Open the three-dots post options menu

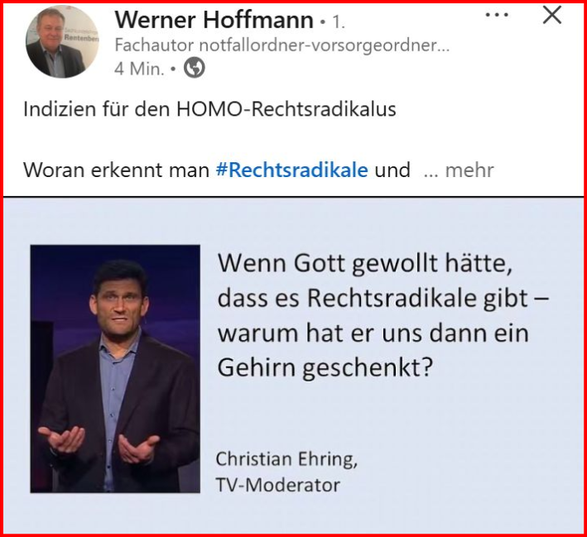click(497, 15)
